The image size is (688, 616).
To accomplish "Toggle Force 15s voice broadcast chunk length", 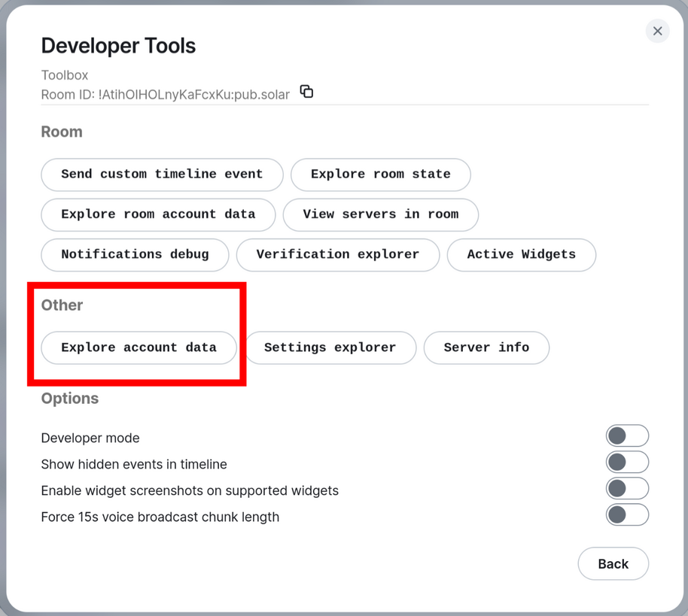I will [x=626, y=515].
